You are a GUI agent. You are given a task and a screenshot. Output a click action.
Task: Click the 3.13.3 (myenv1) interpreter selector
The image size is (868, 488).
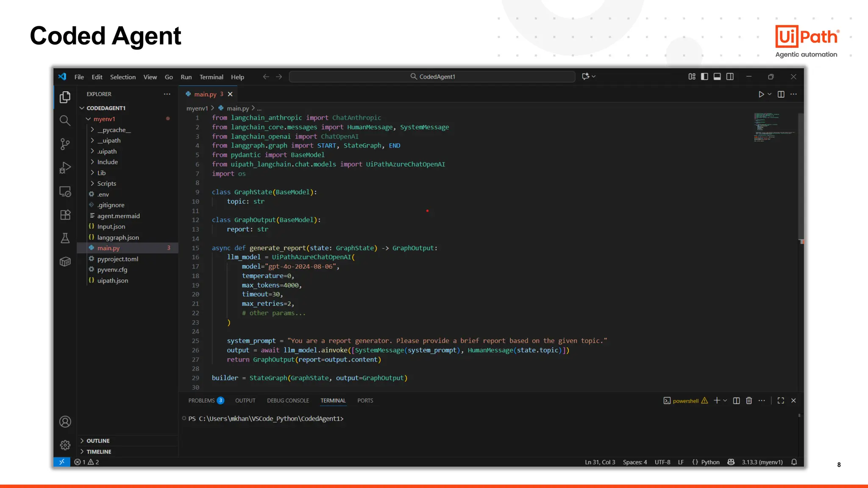762,462
